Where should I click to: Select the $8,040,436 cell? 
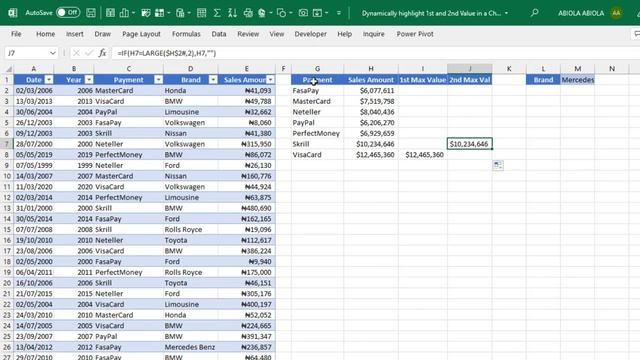tap(371, 112)
